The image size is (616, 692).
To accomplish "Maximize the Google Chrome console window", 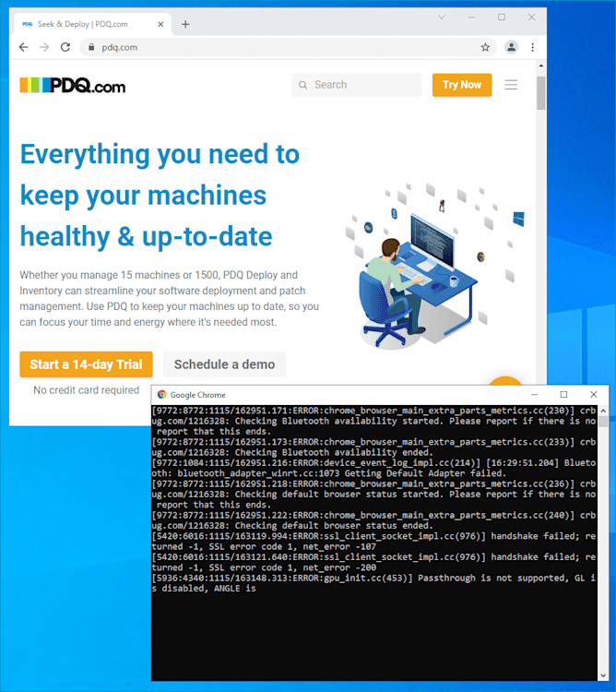I will tap(563, 394).
